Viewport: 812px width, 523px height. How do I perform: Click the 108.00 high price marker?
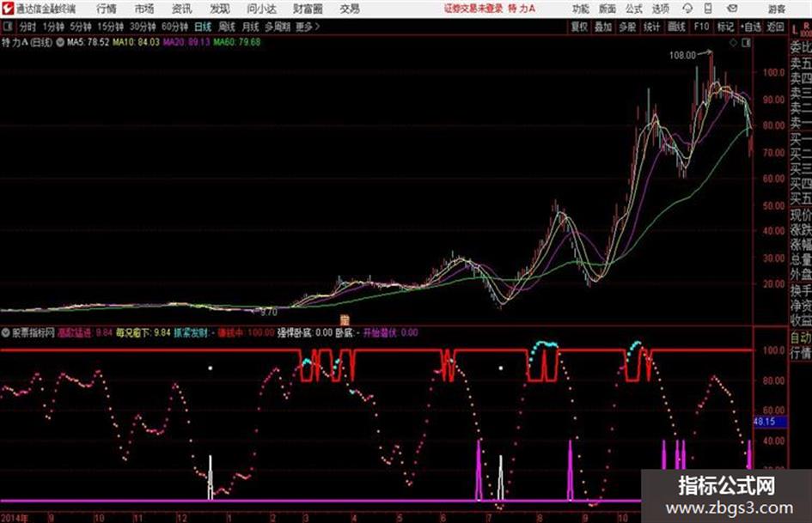[682, 56]
